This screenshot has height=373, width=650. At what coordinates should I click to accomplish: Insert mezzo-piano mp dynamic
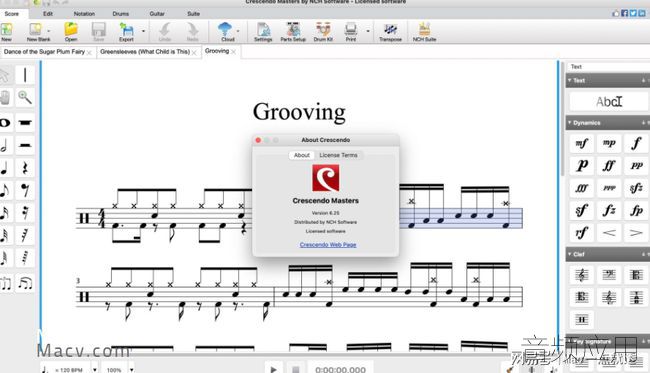tap(609, 143)
